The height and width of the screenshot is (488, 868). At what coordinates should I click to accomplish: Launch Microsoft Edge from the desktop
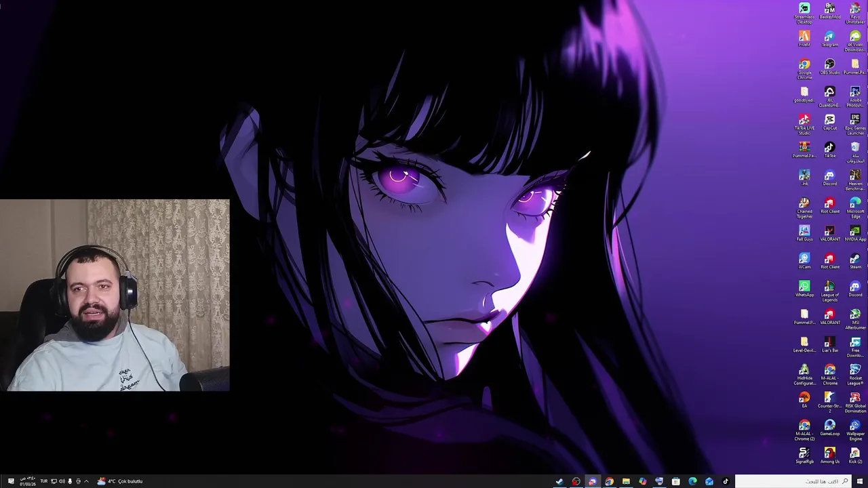coord(855,208)
